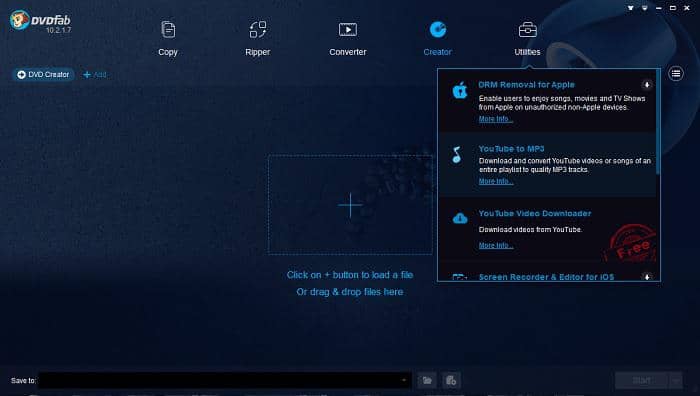Click the plus drop zone to load file
The image size is (700, 396).
(350, 205)
